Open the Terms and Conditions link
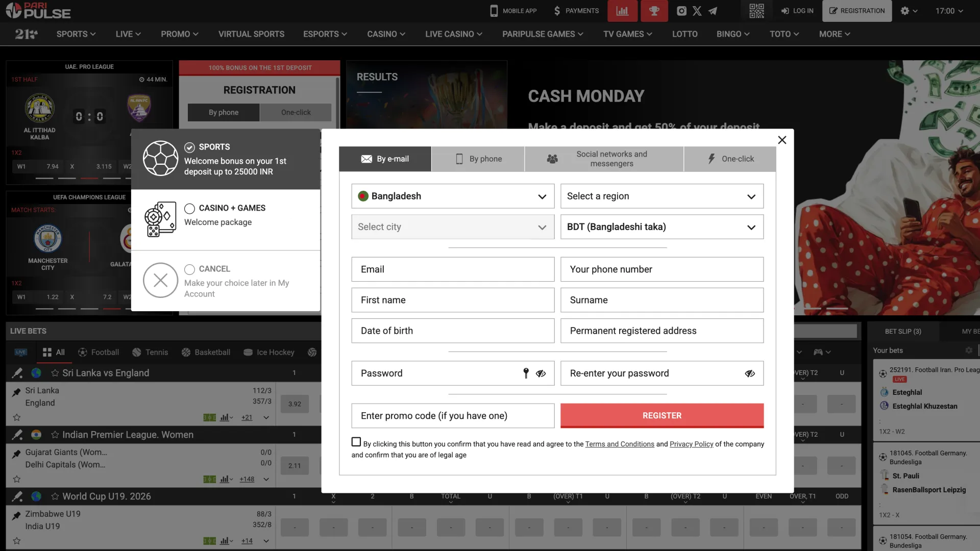Image resolution: width=980 pixels, height=551 pixels. (x=620, y=444)
